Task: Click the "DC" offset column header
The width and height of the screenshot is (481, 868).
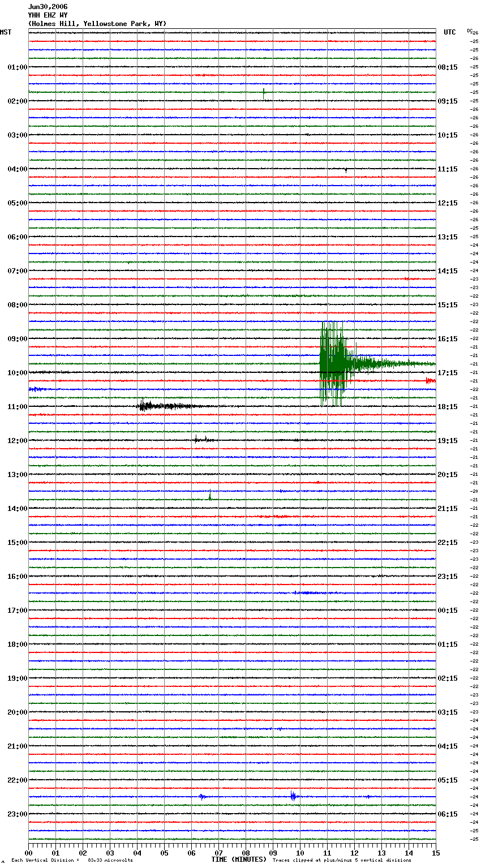Action: (x=470, y=31)
